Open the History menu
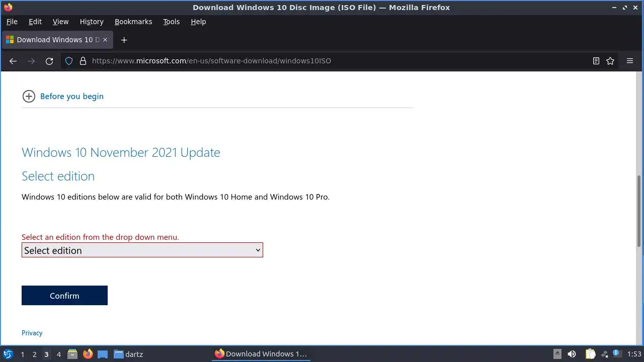 point(92,22)
